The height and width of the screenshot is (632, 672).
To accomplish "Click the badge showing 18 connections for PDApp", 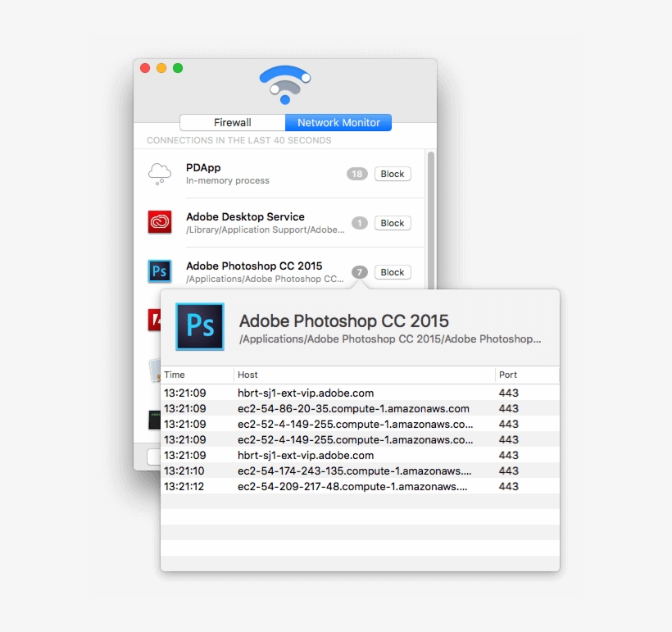I will [x=356, y=174].
